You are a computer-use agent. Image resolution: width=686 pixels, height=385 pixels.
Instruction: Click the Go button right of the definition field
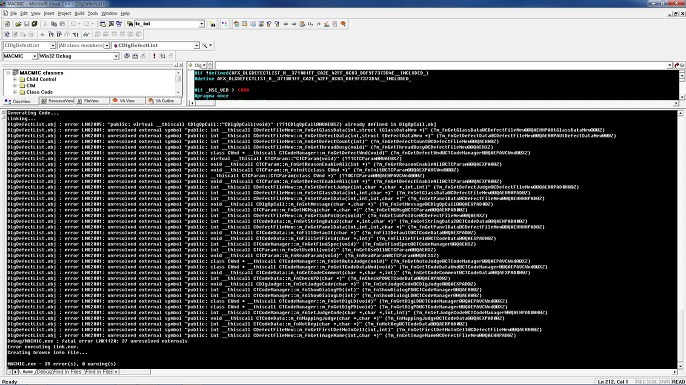679,65
